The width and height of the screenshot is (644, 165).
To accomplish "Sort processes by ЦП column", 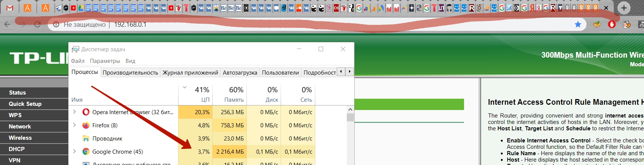I will coord(195,94).
